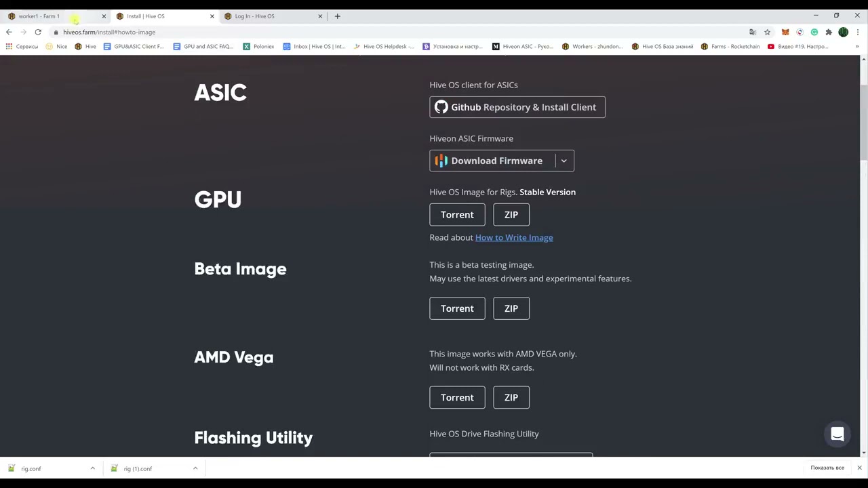Click the page vertical scrollbar
The width and height of the screenshot is (868, 488).
coord(863,123)
